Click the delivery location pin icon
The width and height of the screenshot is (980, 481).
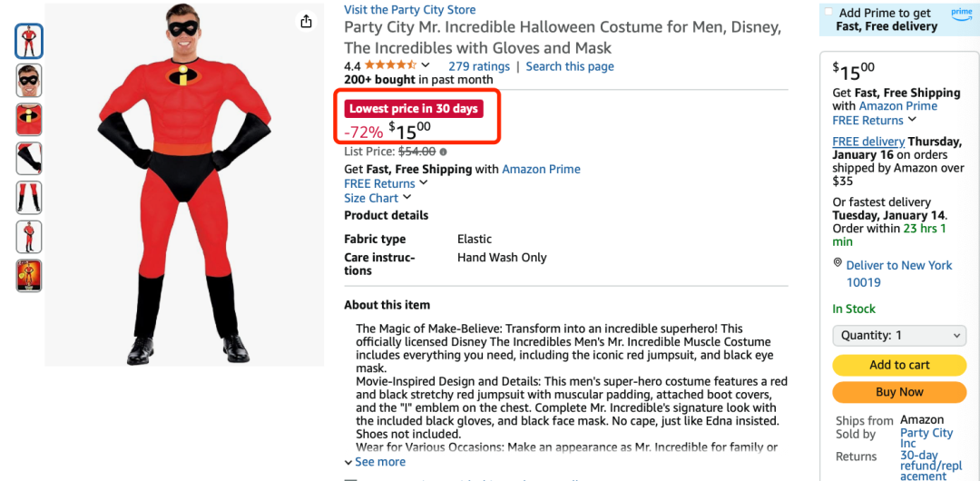pyautogui.click(x=838, y=263)
